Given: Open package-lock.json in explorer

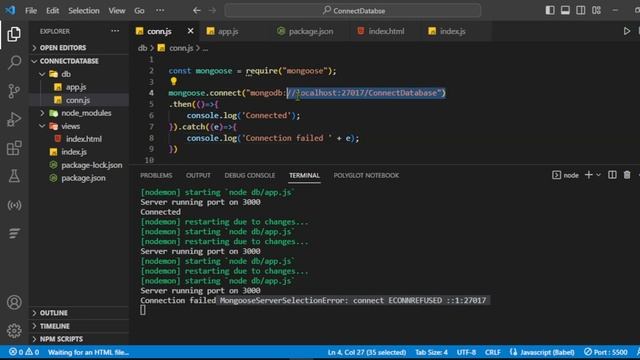Looking at the screenshot, I should pyautogui.click(x=79, y=165).
